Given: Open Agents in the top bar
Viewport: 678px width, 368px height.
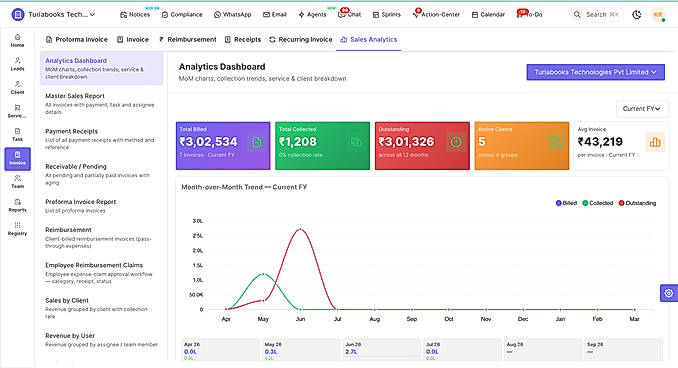Looking at the screenshot, I should coord(312,15).
